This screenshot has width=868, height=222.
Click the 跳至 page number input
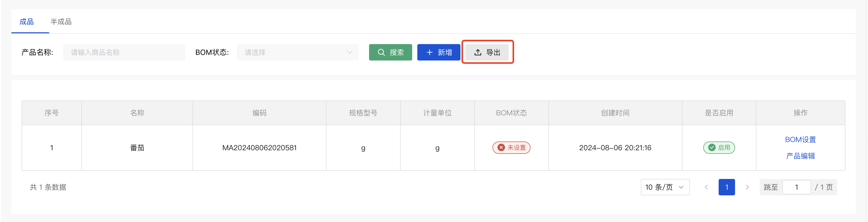(796, 187)
